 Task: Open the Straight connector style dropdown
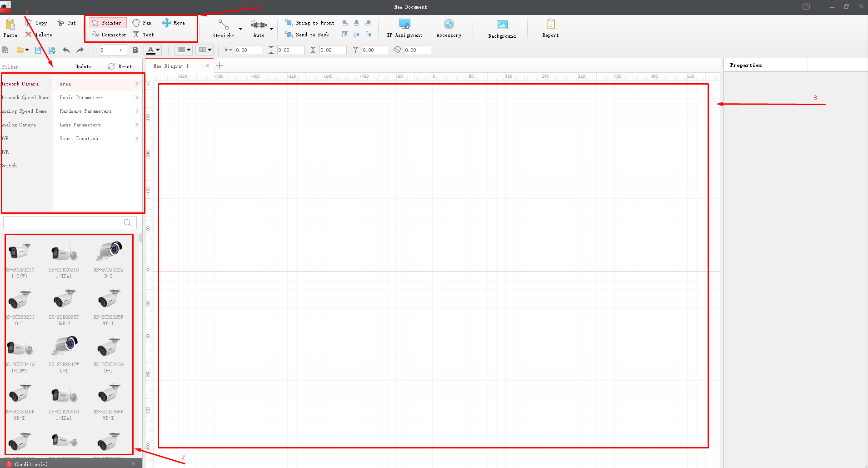(x=240, y=29)
